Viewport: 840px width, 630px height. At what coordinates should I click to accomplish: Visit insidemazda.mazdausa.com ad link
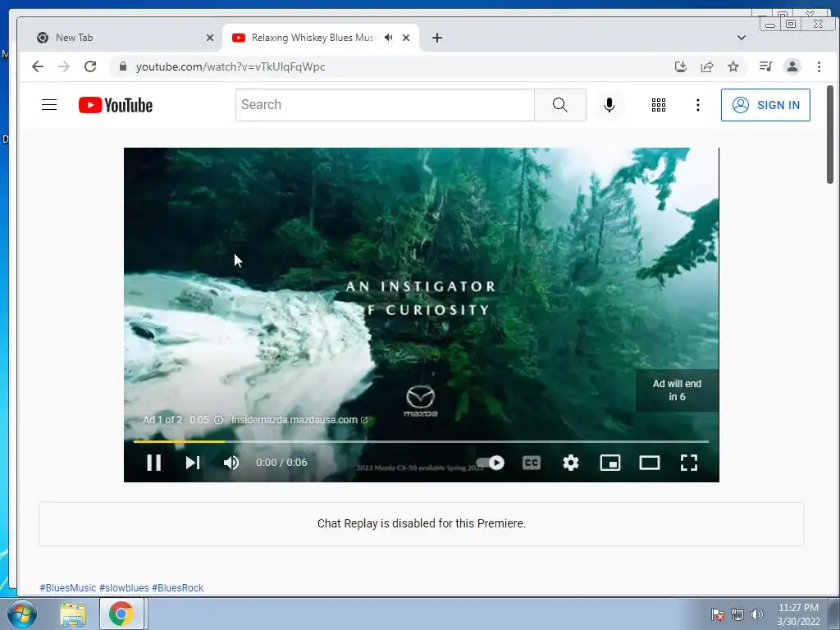pyautogui.click(x=299, y=420)
